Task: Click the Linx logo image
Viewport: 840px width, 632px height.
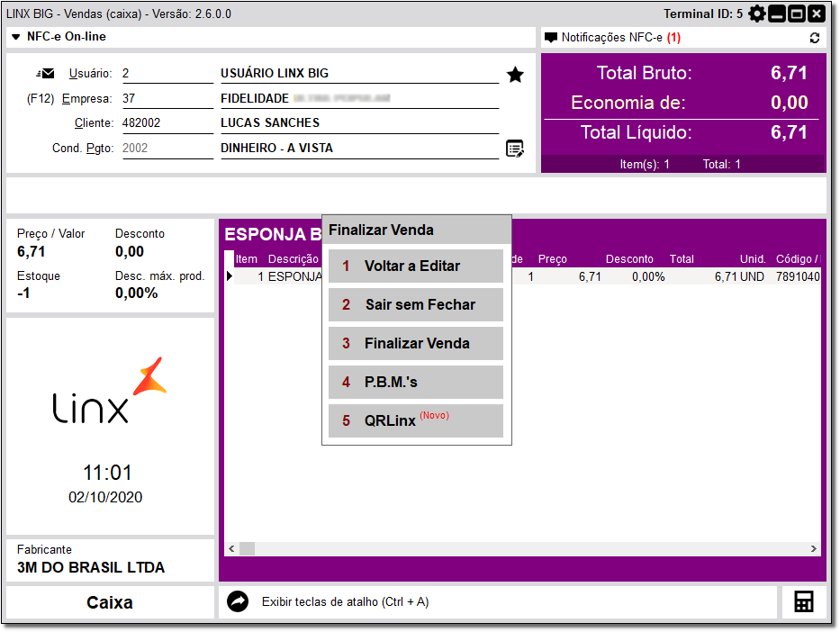Action: 109,391
